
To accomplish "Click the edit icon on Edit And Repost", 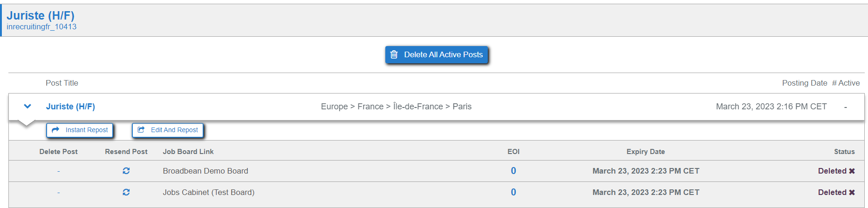I will [x=141, y=130].
